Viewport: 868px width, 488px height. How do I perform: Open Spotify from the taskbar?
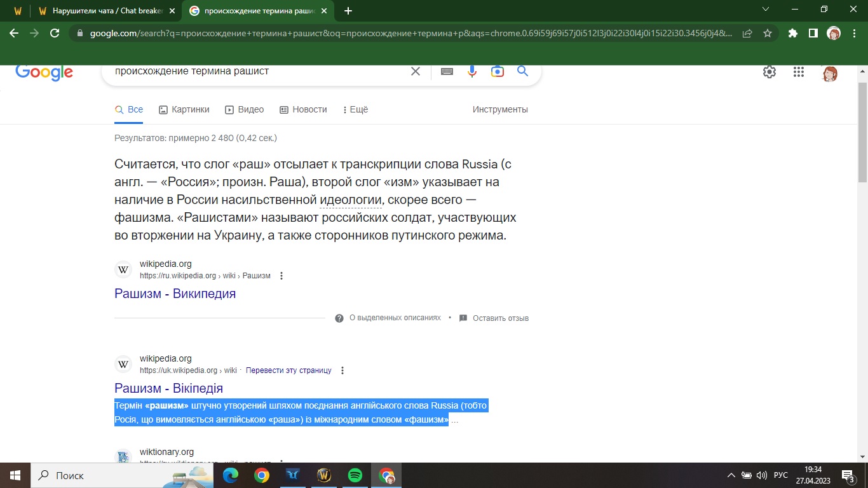(x=355, y=475)
